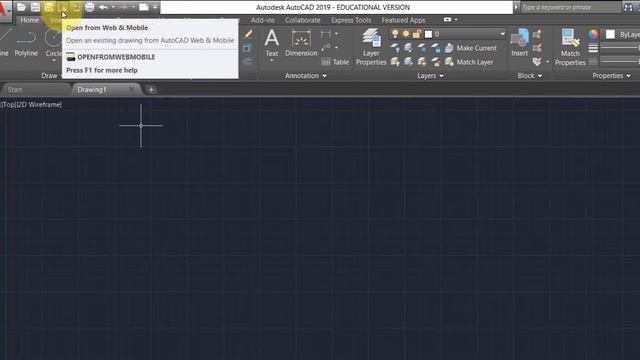
Task: Open the Featured Apps tab
Action: click(403, 20)
